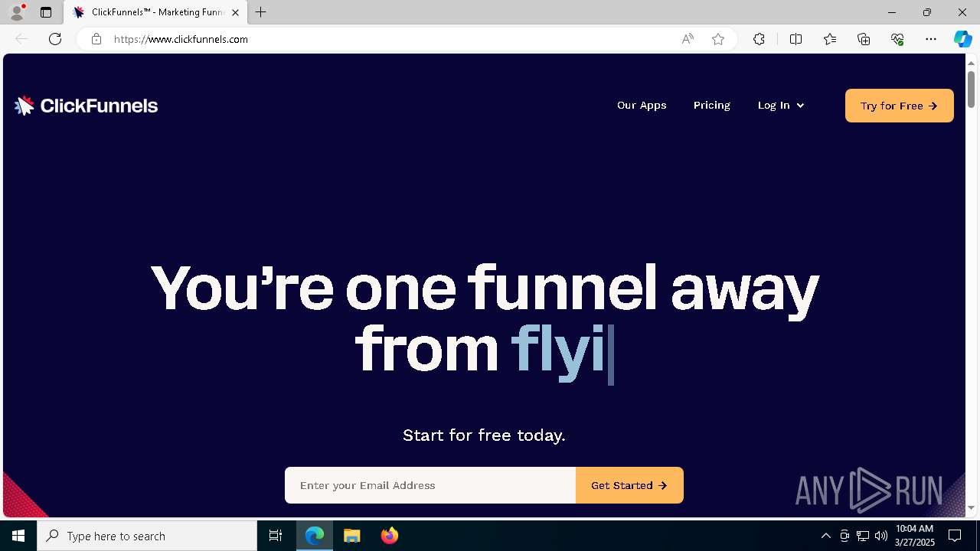
Task: Activate Read aloud icon
Action: click(688, 39)
